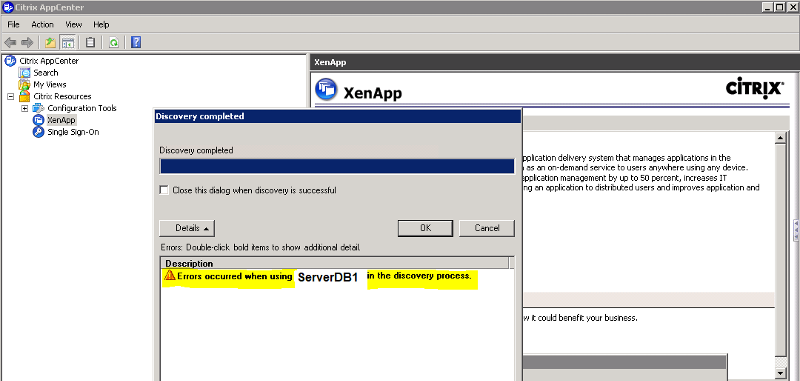Open the Help menu
The width and height of the screenshot is (800, 381).
pos(101,24)
